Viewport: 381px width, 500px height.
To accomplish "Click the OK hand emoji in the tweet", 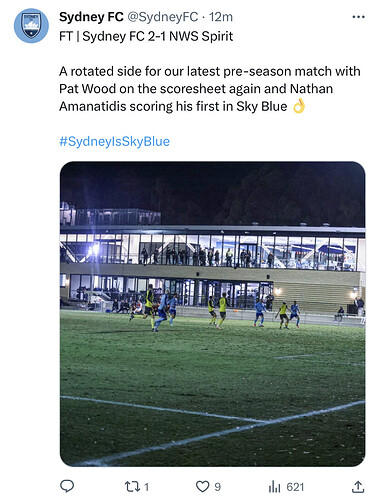I will click(299, 106).
